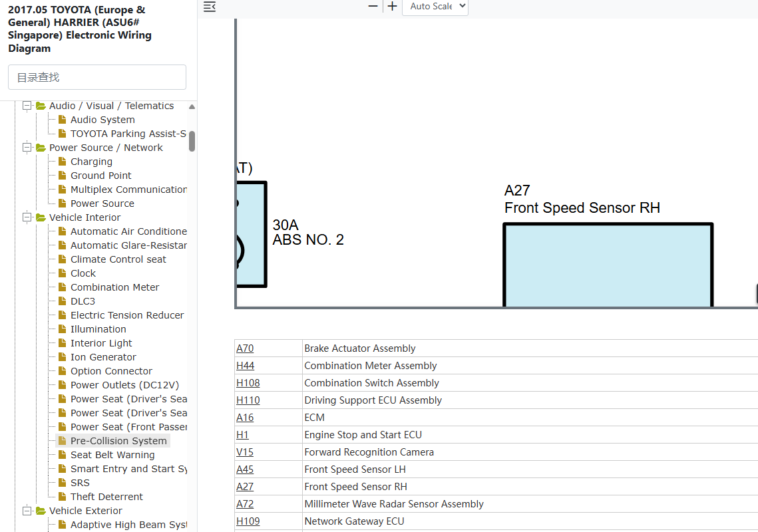This screenshot has width=758, height=532.
Task: Collapse the Vehicle Exterior folder
Action: 27,511
